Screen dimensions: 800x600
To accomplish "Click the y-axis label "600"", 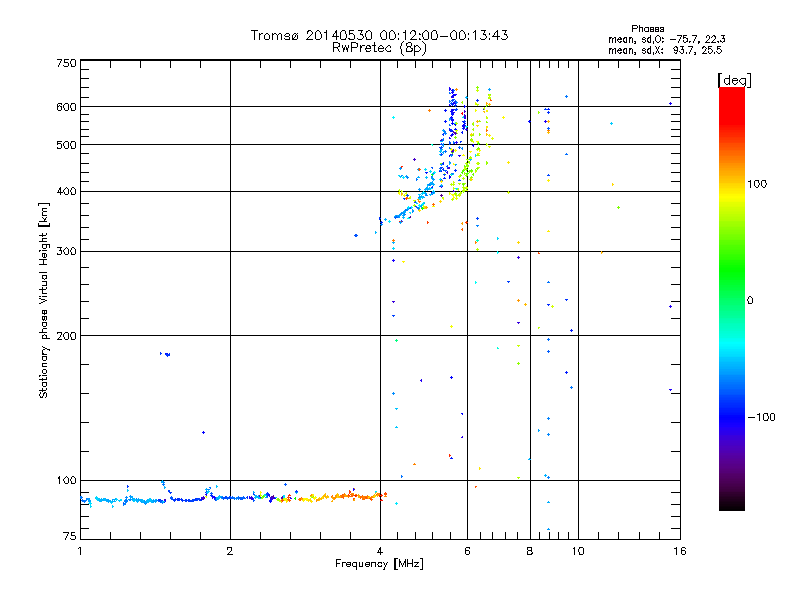I will pyautogui.click(x=66, y=107).
